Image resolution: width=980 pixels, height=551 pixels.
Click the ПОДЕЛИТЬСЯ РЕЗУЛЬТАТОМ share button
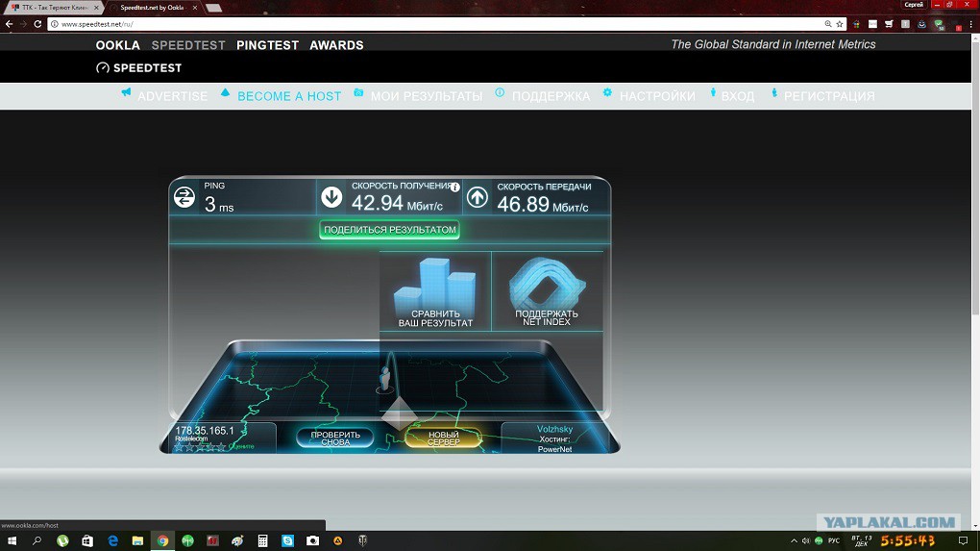pyautogui.click(x=389, y=230)
